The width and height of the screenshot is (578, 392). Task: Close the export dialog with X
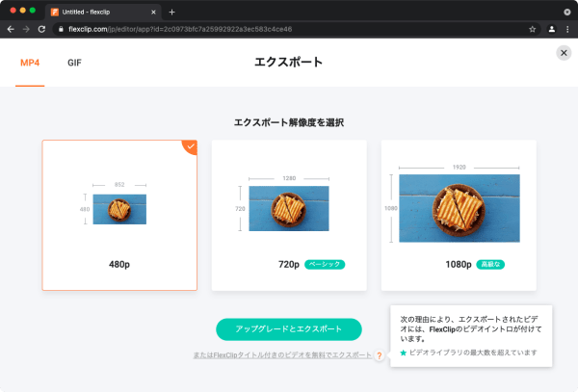(x=564, y=53)
